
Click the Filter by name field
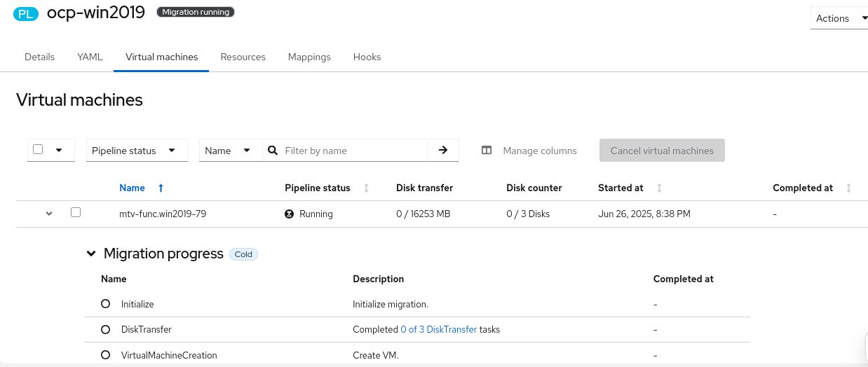coord(354,151)
